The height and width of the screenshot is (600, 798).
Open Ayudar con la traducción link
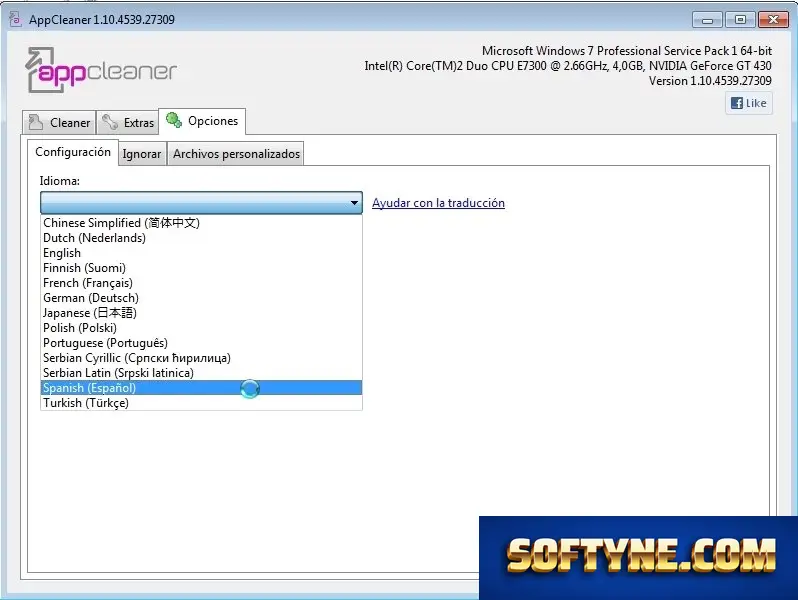(438, 203)
